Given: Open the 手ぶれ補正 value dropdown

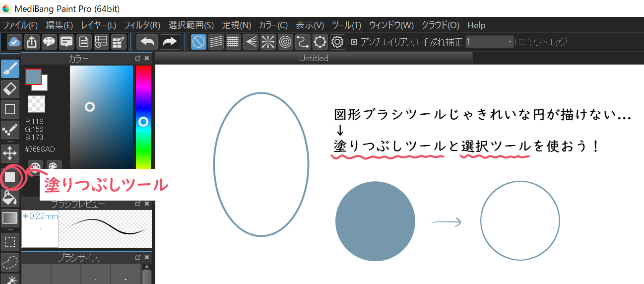Looking at the screenshot, I should click(510, 42).
